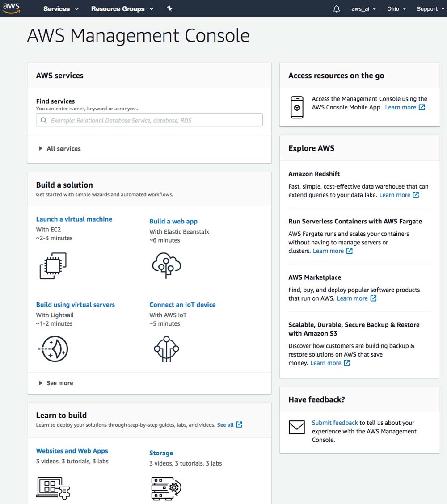Click the feedback envelope icon
This screenshot has height=504, width=447.
pos(296,427)
